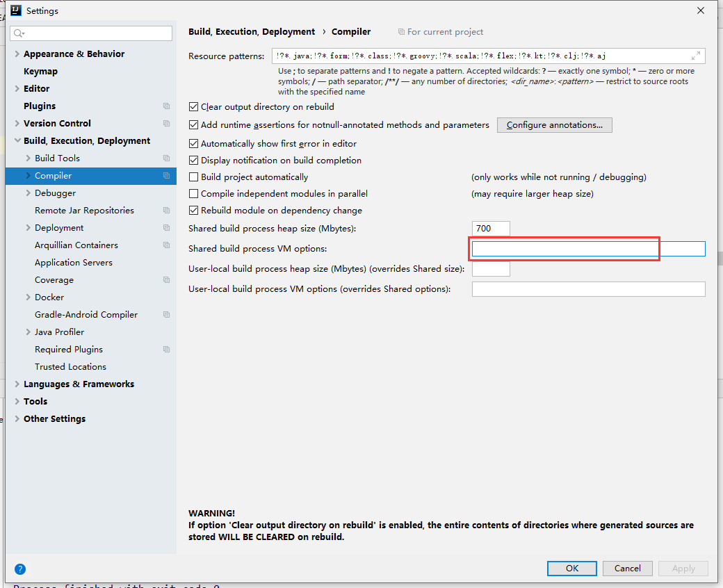Click project-level icon beside Remote Jar Repositories
The height and width of the screenshot is (588, 723).
(x=166, y=211)
